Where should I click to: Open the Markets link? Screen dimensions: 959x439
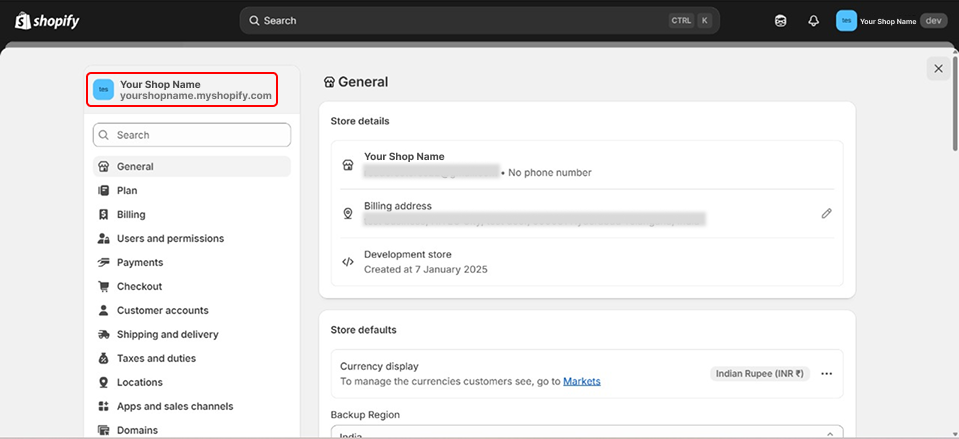581,381
